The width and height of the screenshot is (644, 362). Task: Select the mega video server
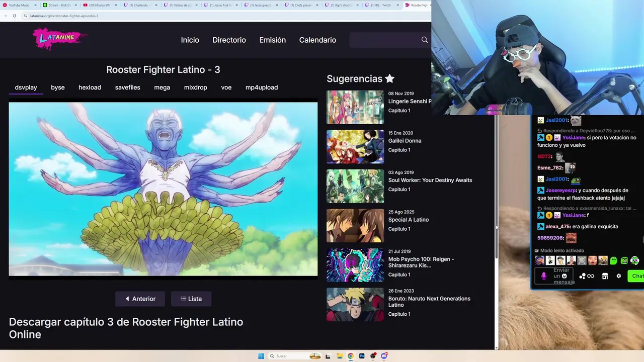[162, 87]
